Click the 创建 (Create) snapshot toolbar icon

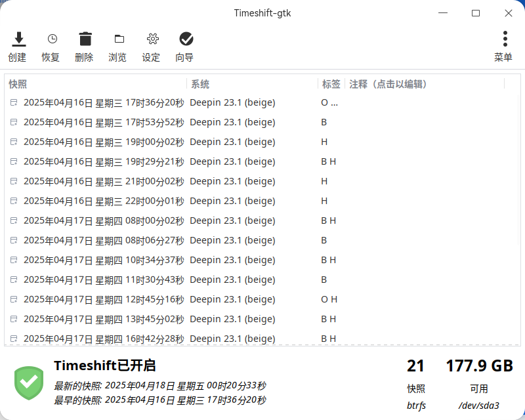click(x=18, y=39)
